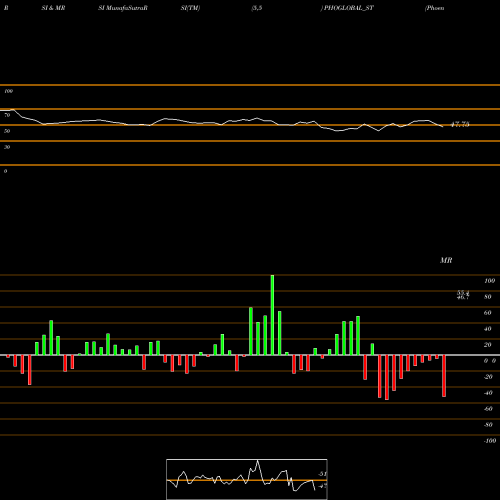Click the last red MR bar at right end
The width and height of the screenshot is (500, 500).
pyautogui.click(x=444, y=376)
